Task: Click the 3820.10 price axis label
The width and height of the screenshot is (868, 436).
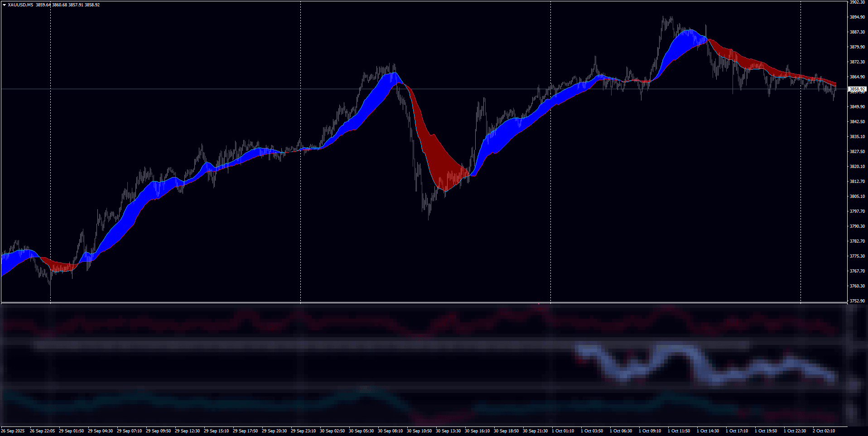Action: 857,167
